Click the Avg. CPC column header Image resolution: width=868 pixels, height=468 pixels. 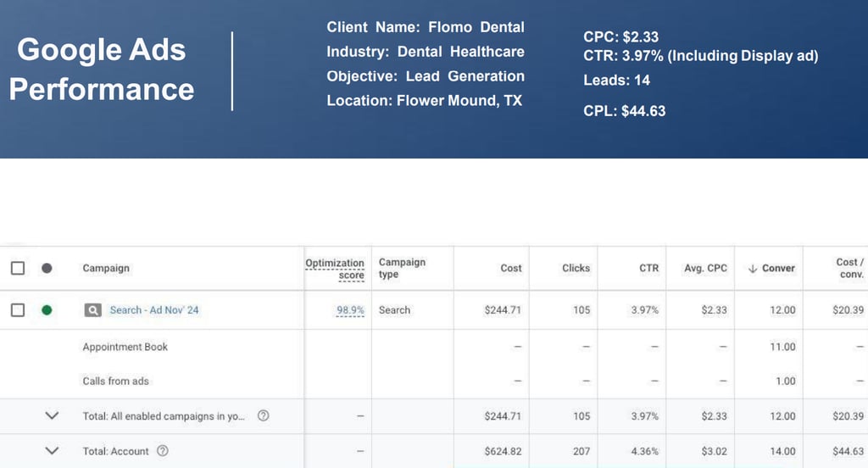pyautogui.click(x=705, y=268)
